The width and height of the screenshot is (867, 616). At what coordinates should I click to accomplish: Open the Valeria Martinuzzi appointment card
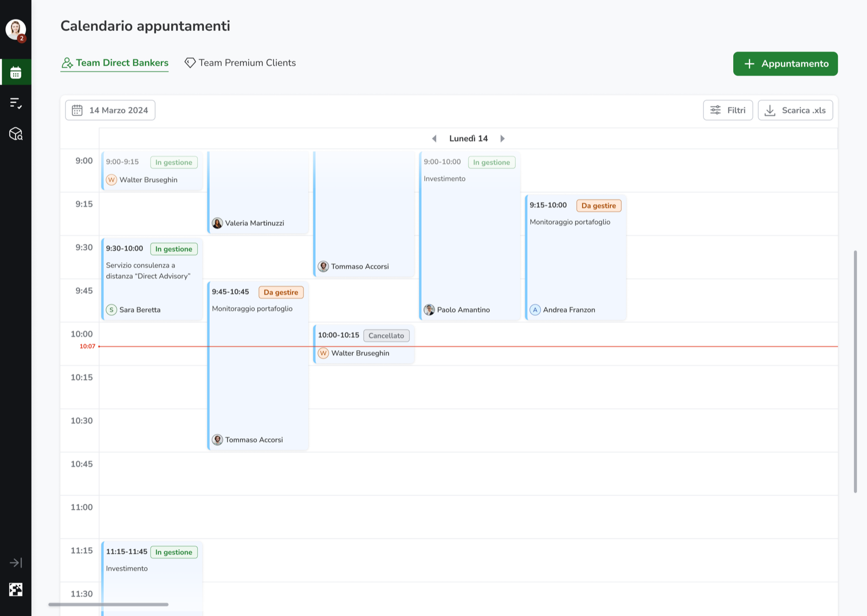click(258, 192)
